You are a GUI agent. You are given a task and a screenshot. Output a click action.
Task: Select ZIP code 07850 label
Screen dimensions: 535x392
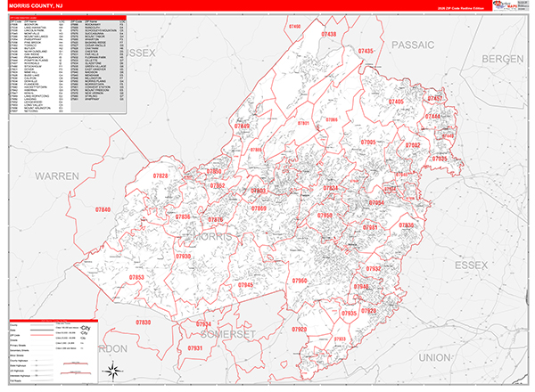click(214, 171)
